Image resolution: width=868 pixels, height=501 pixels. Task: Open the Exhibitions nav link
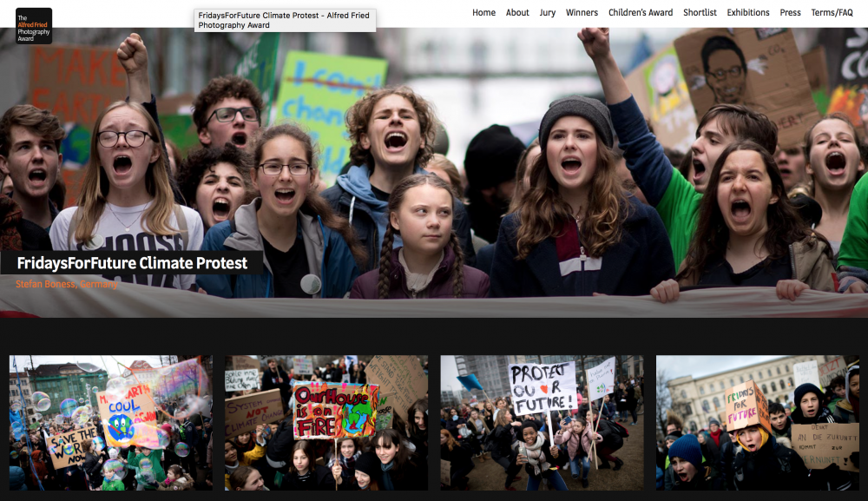coord(747,13)
